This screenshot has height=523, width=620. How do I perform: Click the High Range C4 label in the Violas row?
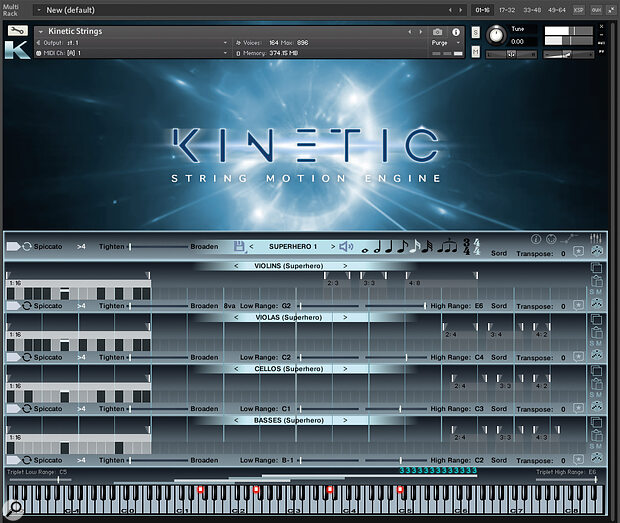point(457,357)
